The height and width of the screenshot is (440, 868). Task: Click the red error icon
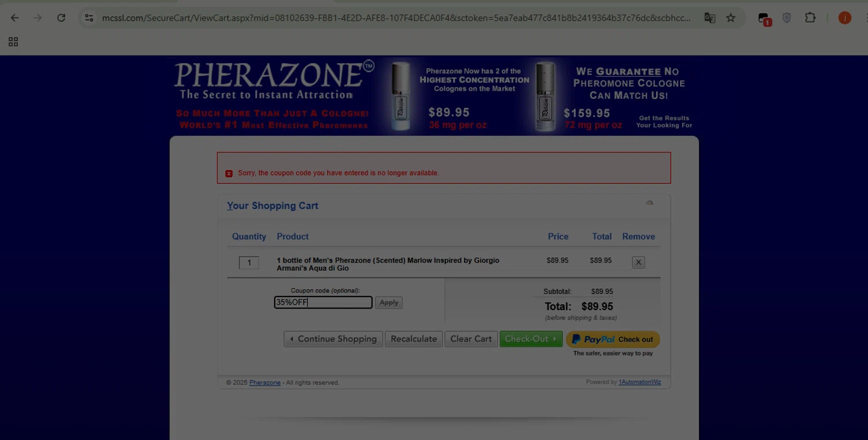229,173
